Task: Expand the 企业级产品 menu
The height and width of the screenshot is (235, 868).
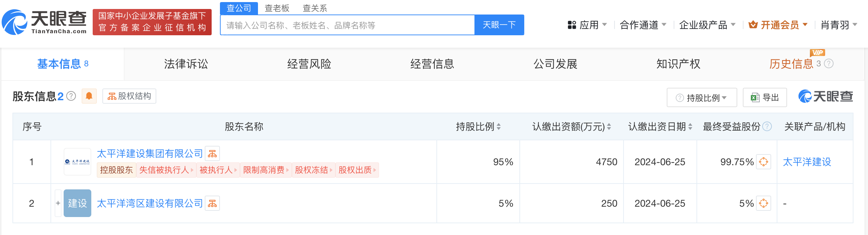Action: point(707,25)
